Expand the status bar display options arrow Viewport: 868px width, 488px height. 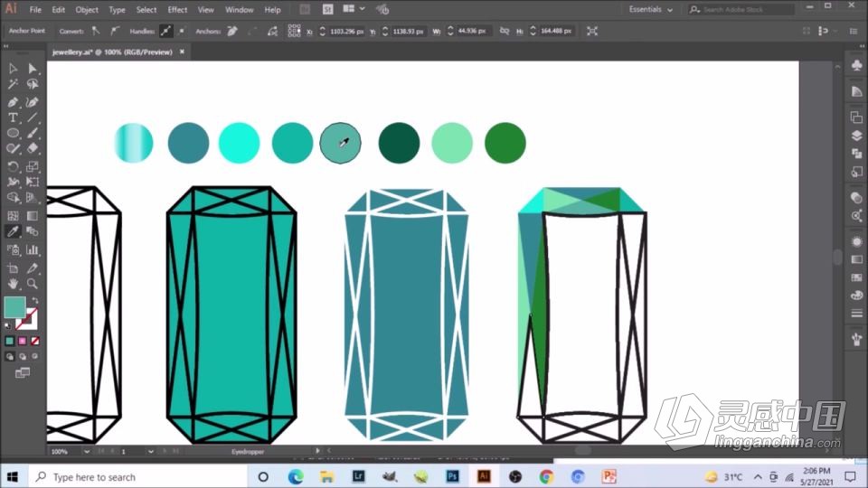(x=317, y=451)
